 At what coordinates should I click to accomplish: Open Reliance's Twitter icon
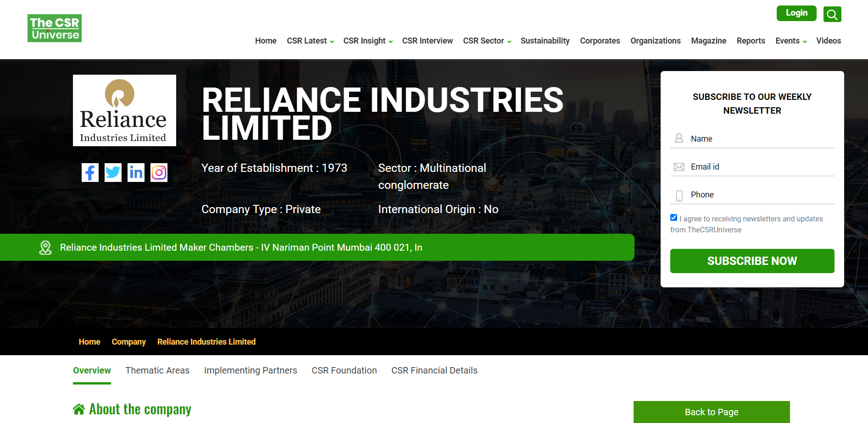point(113,173)
